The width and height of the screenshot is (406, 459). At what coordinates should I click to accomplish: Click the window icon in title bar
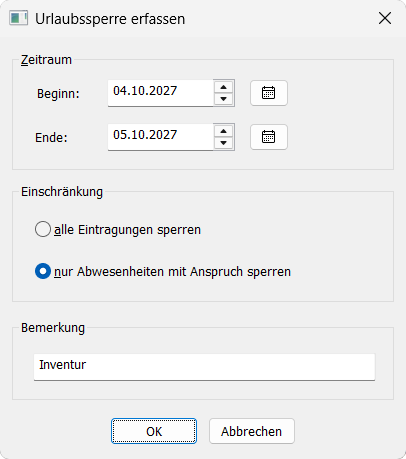coord(18,18)
